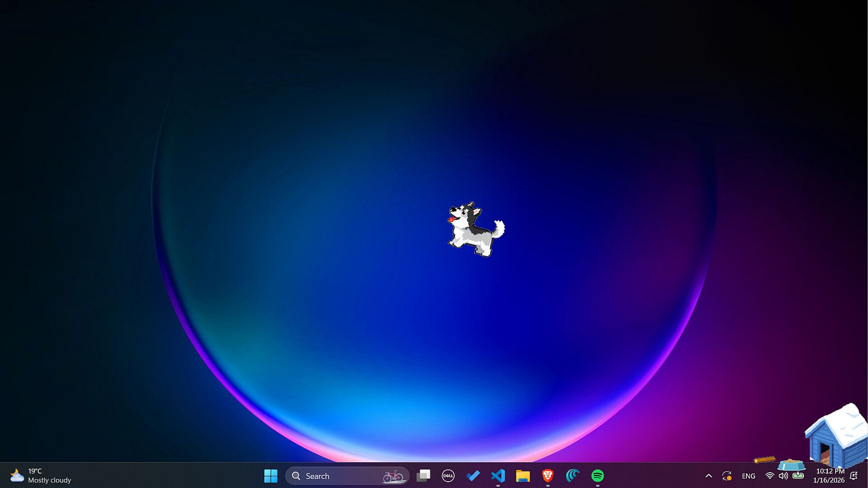This screenshot has width=868, height=488.
Task: Expand hidden system tray icons chevron
Action: [708, 476]
